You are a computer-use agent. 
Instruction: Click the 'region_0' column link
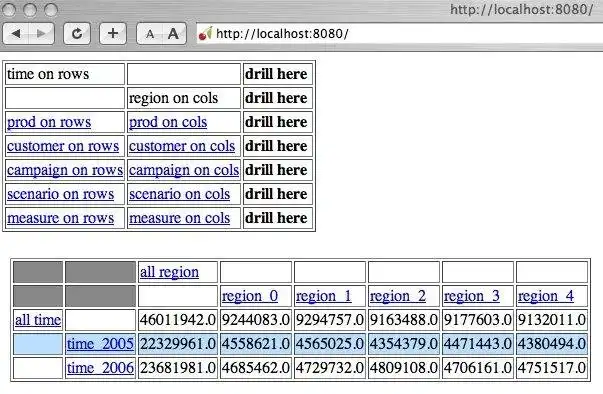[250, 296]
